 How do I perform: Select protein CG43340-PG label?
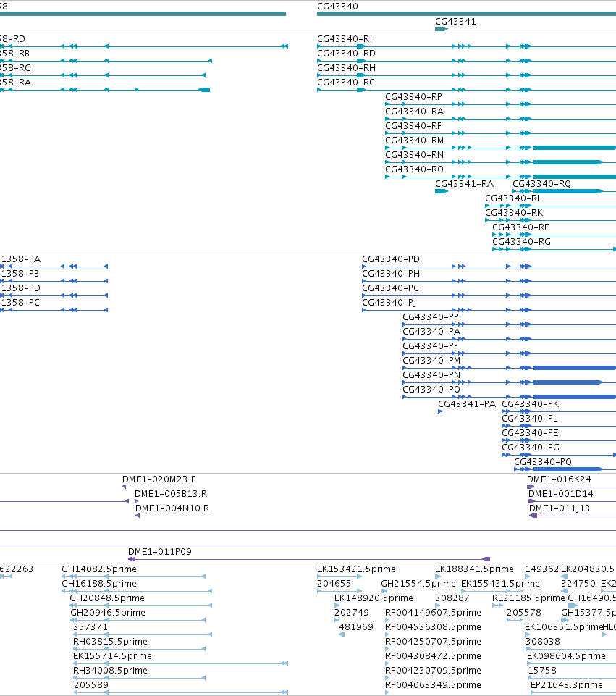(x=531, y=448)
